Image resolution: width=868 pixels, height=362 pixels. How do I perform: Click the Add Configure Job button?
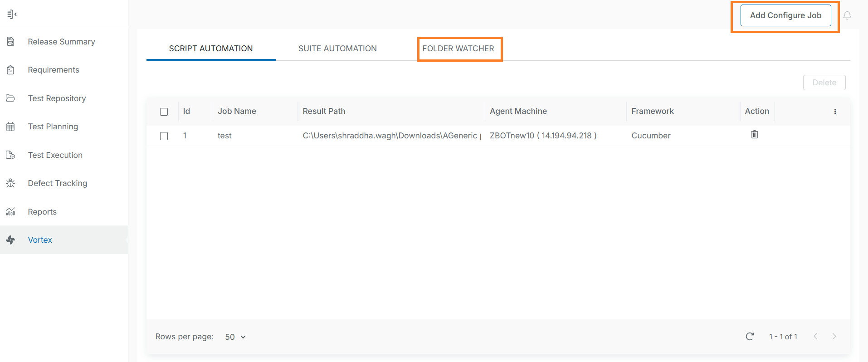coord(785,15)
